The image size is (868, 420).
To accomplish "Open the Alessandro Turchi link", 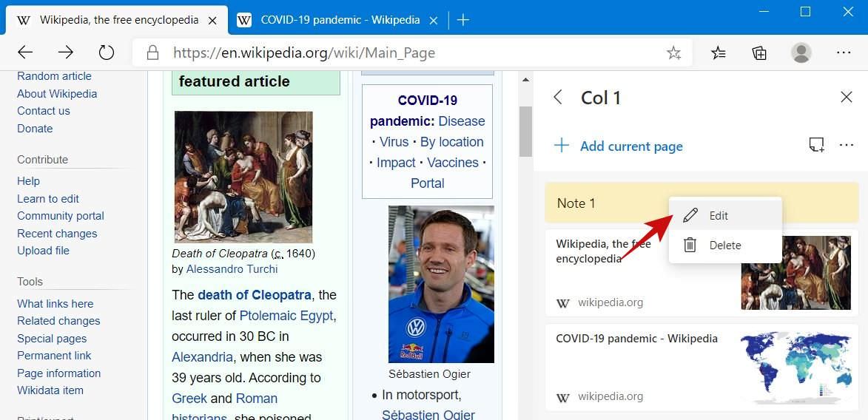I will point(232,269).
